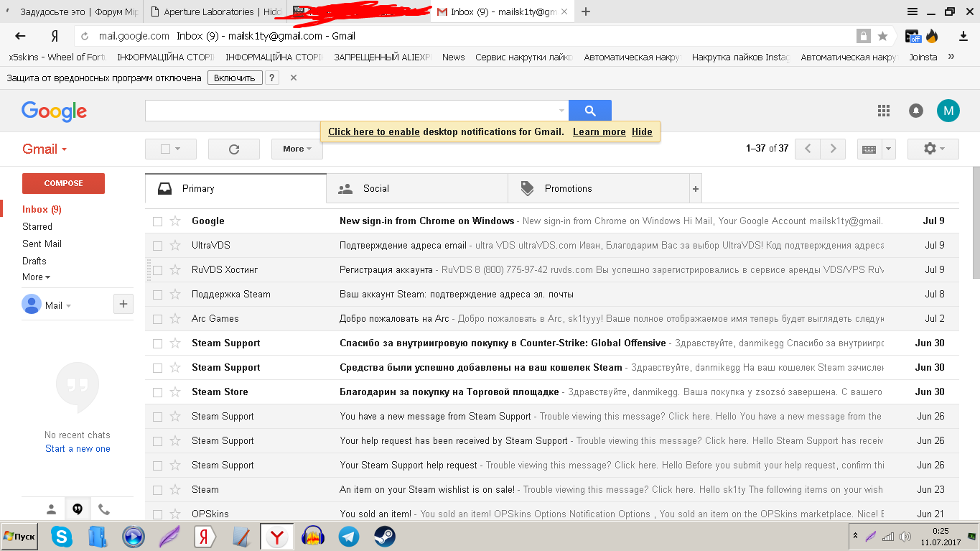Go back with the browser back arrow
Image resolution: width=980 pixels, height=551 pixels.
(x=20, y=36)
